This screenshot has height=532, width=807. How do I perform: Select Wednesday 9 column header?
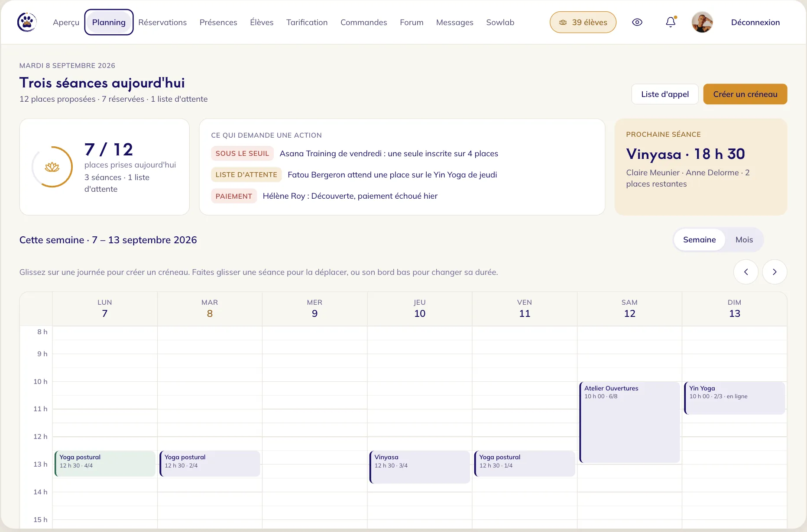tap(314, 308)
